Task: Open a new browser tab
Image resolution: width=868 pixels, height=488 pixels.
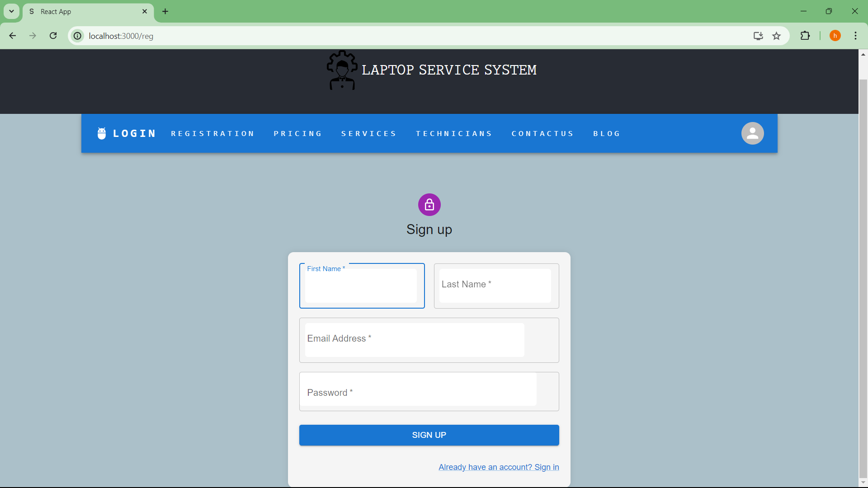Action: tap(165, 11)
